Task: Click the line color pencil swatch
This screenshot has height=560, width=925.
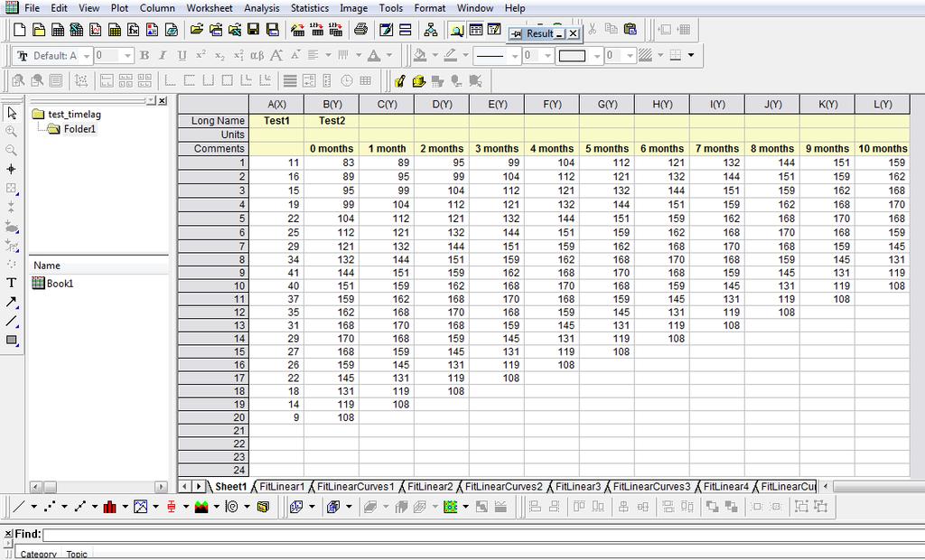Action: point(451,55)
